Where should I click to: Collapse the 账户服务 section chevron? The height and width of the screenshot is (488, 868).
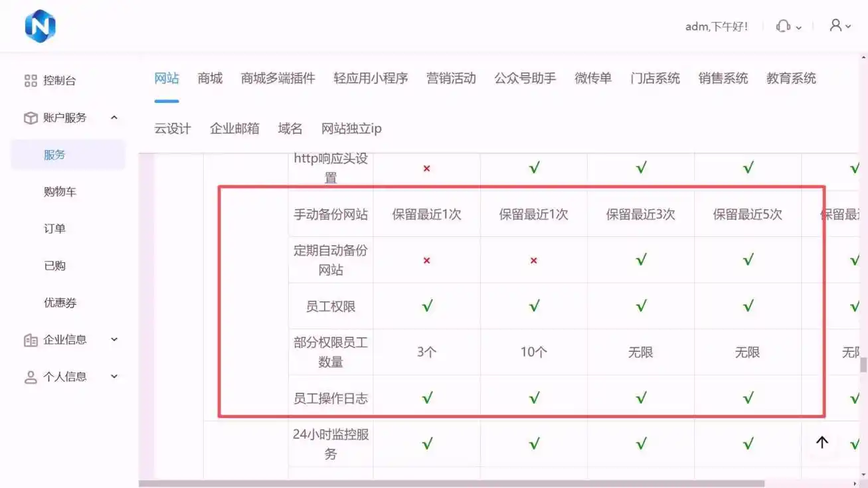click(113, 118)
